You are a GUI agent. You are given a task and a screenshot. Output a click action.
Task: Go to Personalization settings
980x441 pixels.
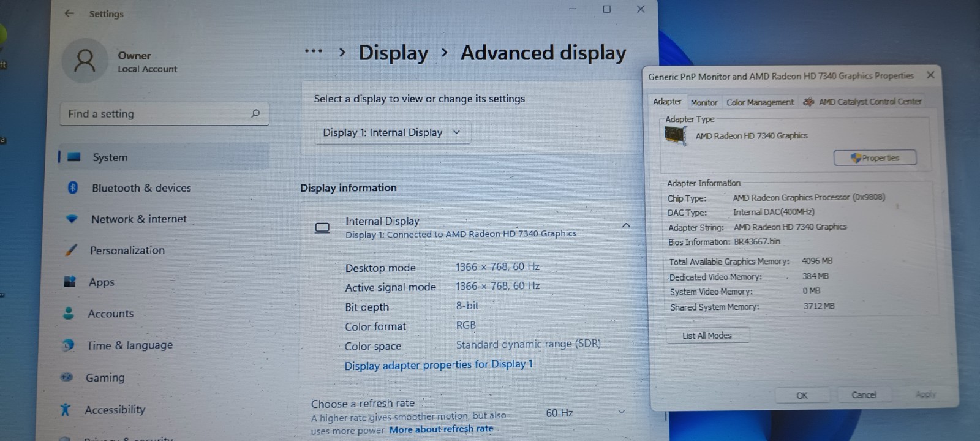pyautogui.click(x=127, y=251)
